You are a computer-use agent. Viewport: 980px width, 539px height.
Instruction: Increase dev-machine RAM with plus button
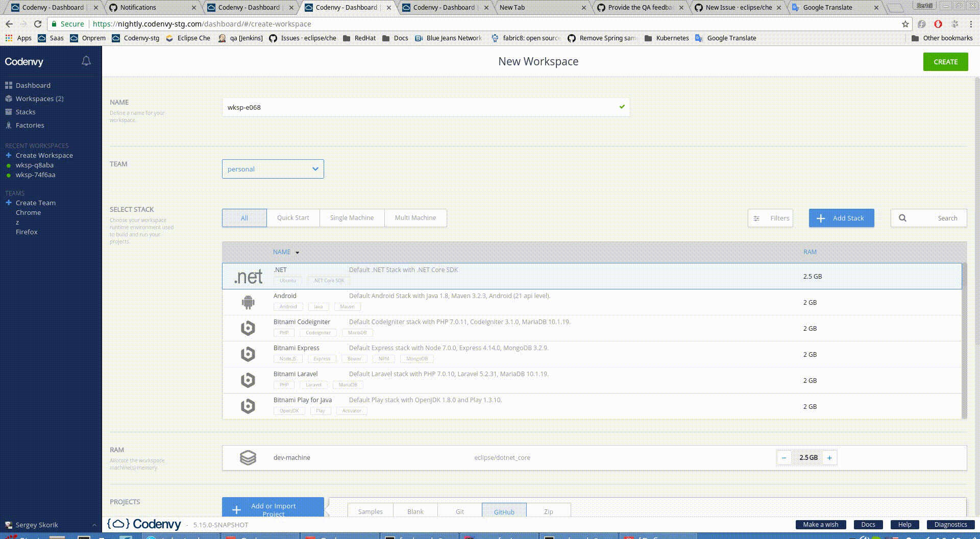(x=829, y=458)
